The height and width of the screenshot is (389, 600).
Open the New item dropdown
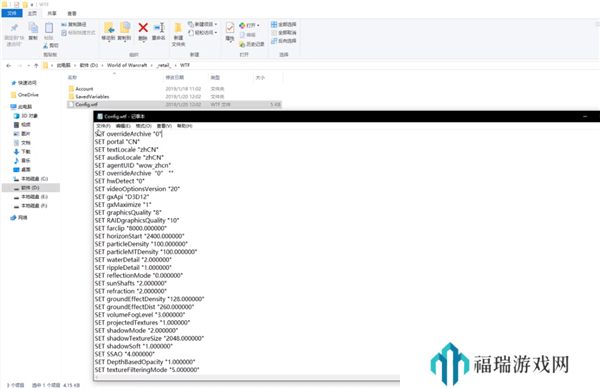tap(203, 24)
